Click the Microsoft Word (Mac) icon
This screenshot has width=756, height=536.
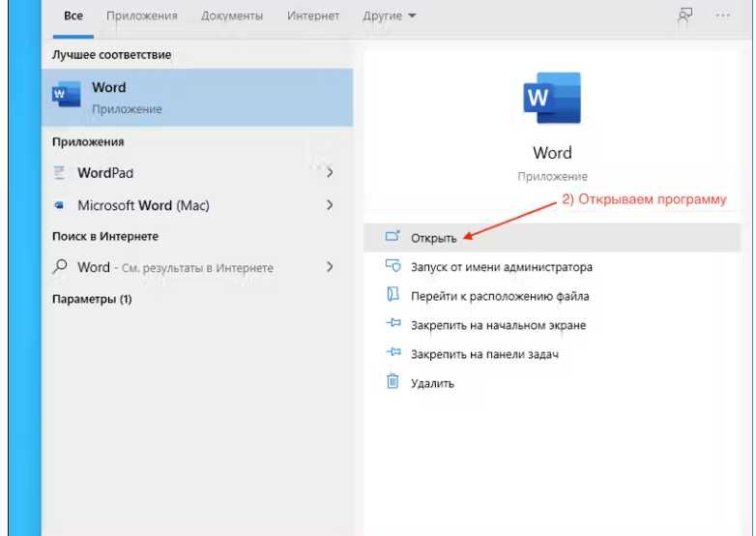click(59, 205)
